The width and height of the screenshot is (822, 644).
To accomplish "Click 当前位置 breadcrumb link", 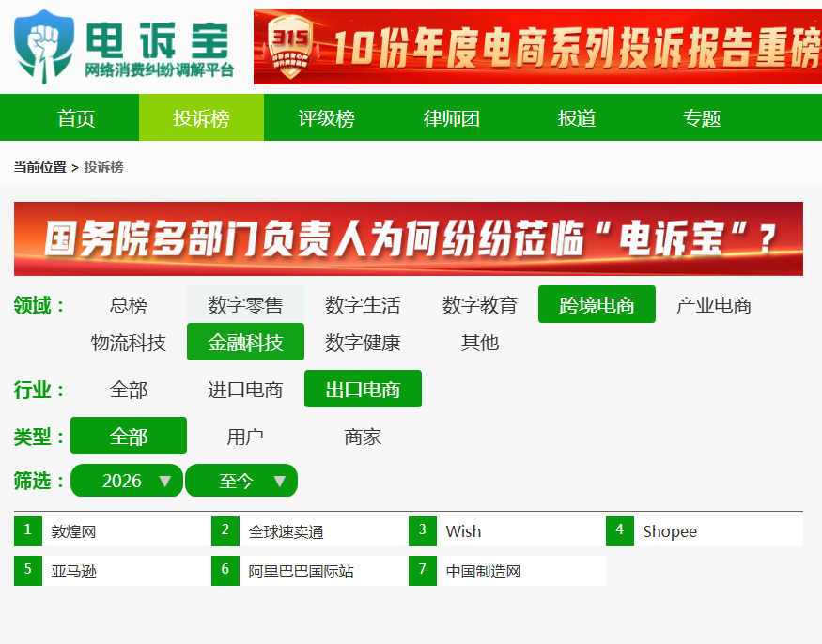I will pos(39,167).
